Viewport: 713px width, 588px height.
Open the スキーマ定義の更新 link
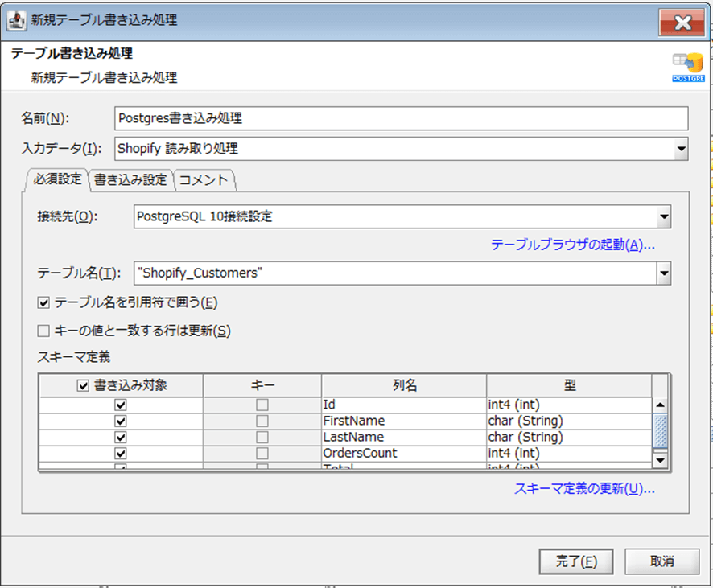click(584, 489)
